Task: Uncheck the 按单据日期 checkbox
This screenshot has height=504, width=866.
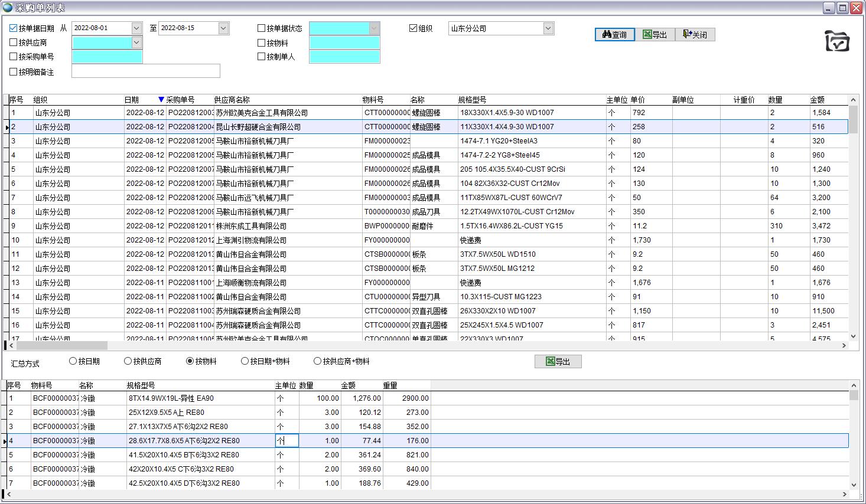Action: (x=14, y=28)
